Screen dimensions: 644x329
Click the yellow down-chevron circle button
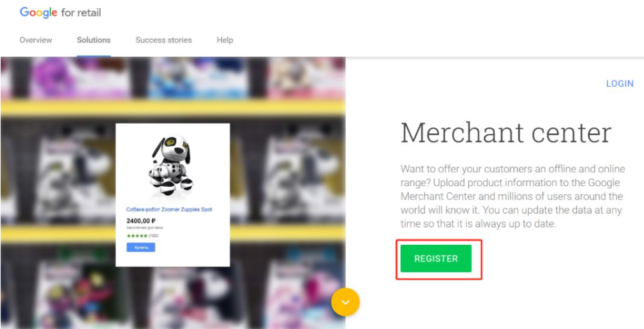click(x=345, y=302)
